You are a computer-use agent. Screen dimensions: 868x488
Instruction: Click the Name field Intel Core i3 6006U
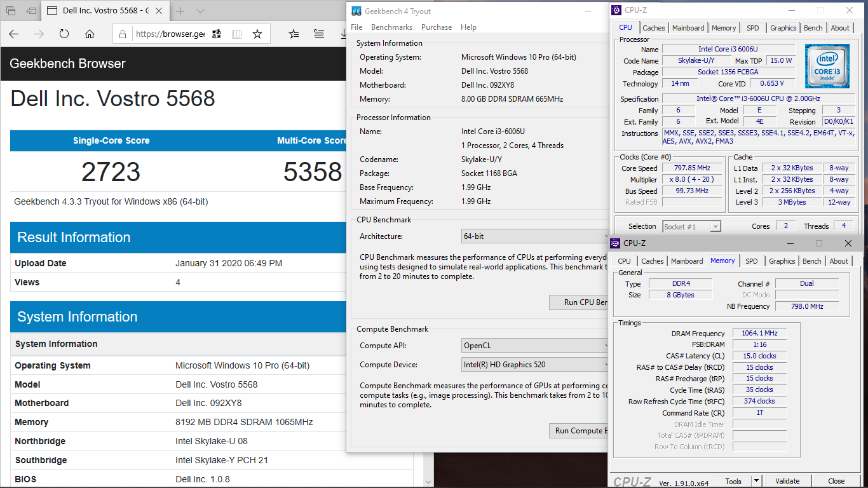[x=728, y=49]
